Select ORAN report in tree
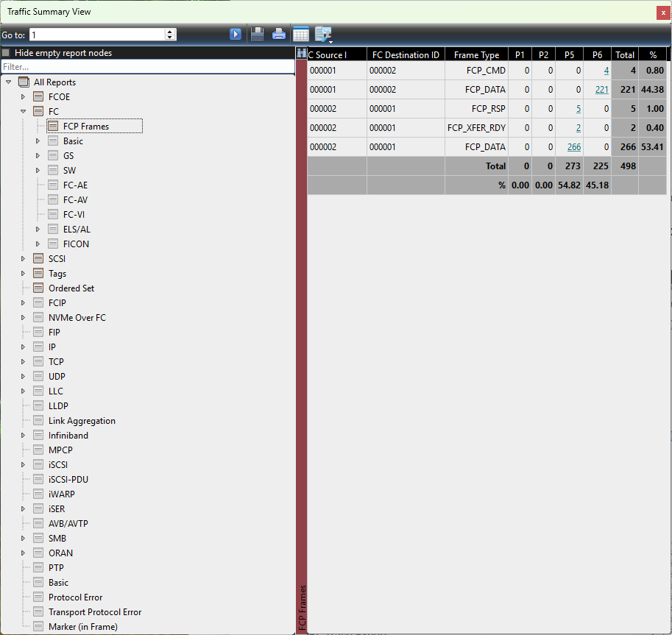 [61, 553]
